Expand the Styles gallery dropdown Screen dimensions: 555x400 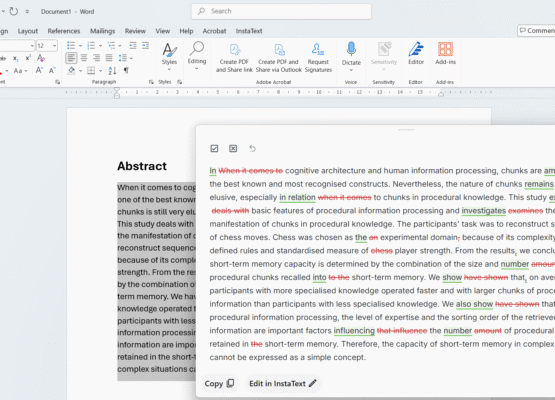coord(169,70)
